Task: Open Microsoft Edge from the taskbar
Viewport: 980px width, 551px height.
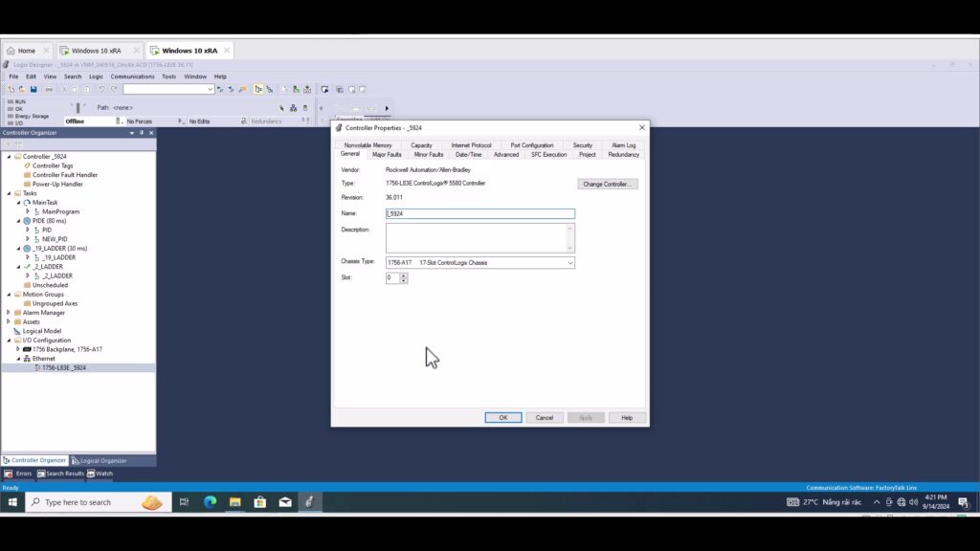Action: pos(210,502)
